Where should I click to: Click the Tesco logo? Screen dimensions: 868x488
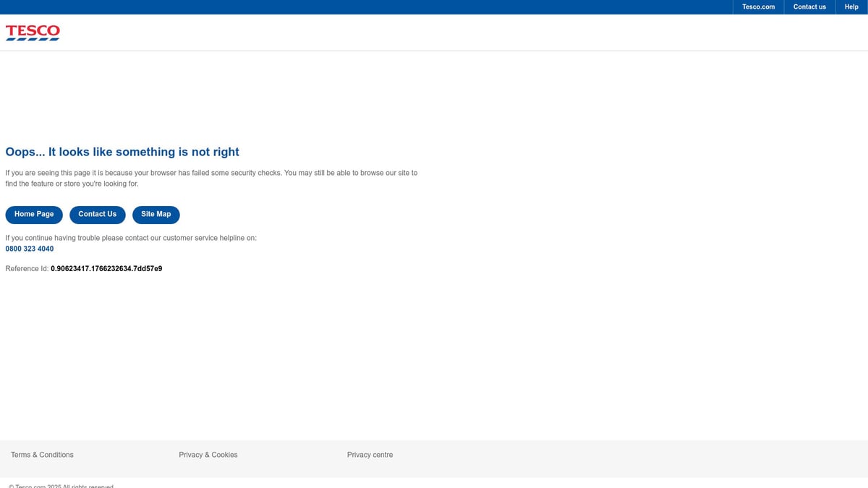pos(33,33)
